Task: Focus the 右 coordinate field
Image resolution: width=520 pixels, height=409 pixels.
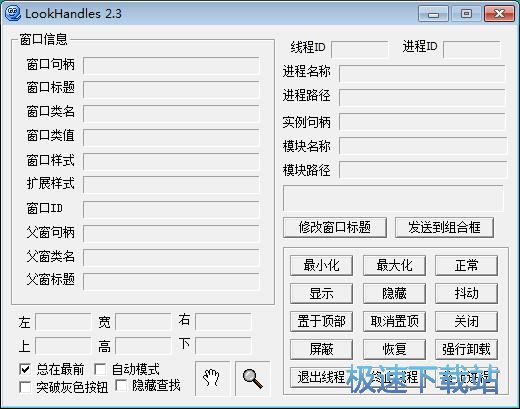Action: tap(223, 321)
